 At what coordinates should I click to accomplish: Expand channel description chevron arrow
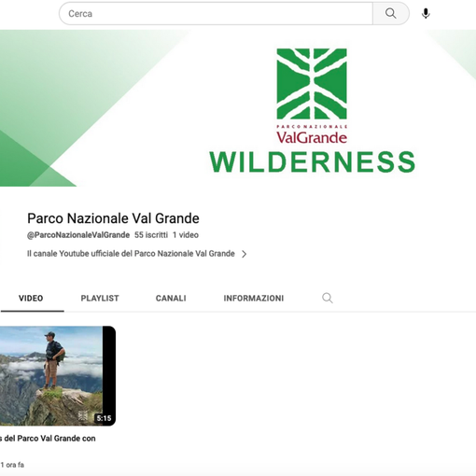pyautogui.click(x=245, y=254)
